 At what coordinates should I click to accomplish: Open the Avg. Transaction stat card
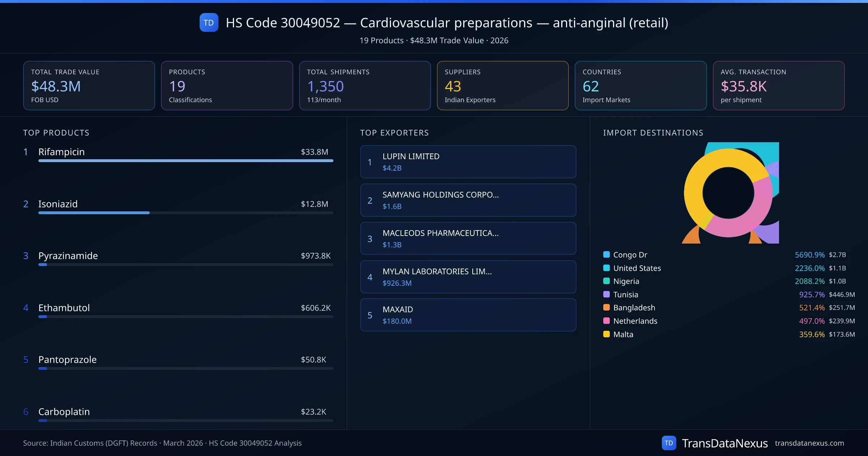[x=778, y=85]
